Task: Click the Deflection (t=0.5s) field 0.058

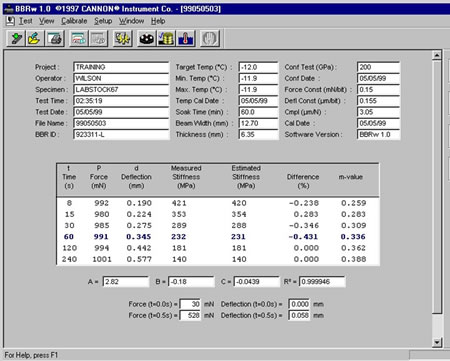Action: 299,315
